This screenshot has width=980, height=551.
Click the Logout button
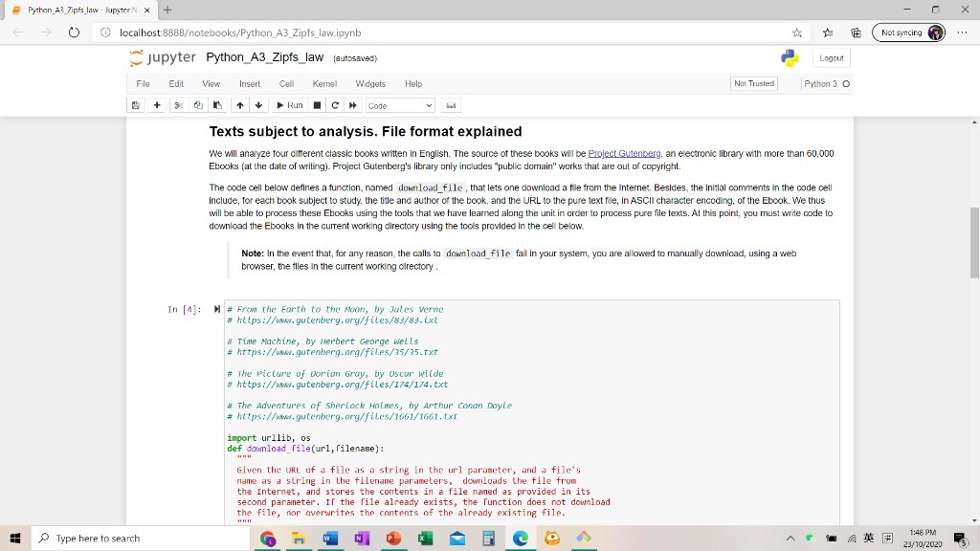click(x=831, y=57)
